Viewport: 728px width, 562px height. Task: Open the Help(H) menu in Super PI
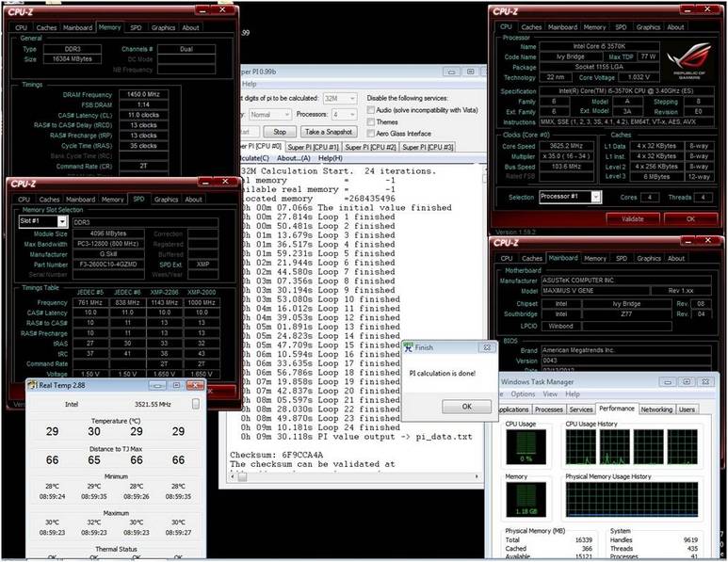coord(331,158)
